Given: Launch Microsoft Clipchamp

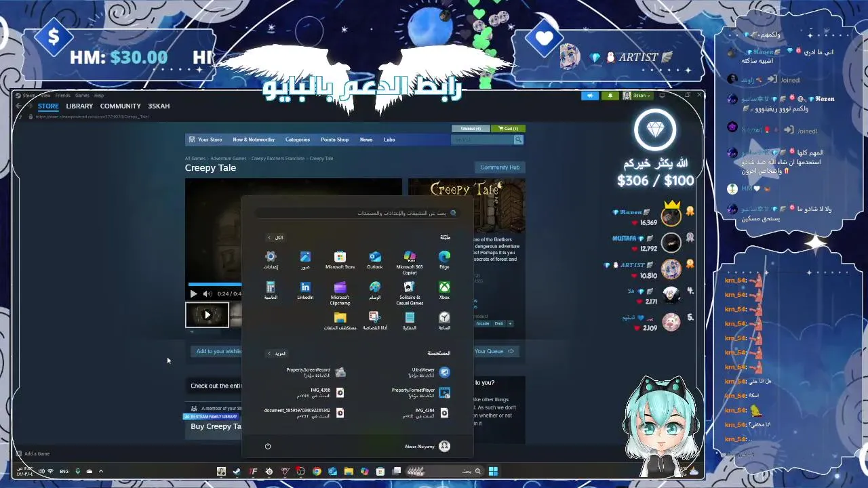Looking at the screenshot, I should (x=340, y=293).
